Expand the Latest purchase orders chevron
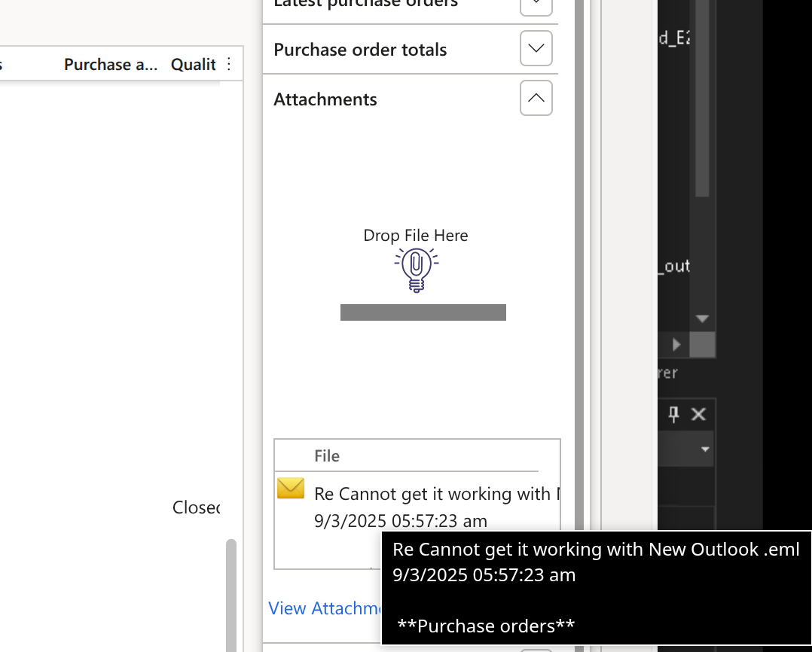 pyautogui.click(x=536, y=4)
